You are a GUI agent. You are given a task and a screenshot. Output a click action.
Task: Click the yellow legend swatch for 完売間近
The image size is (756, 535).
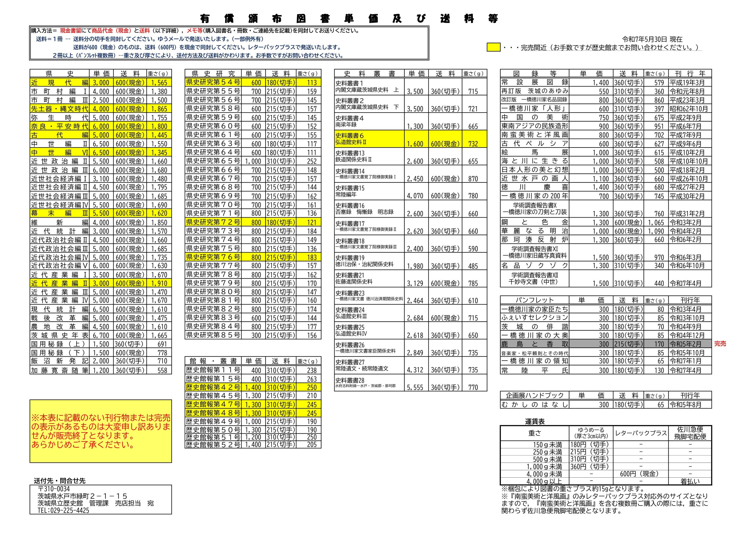point(493,47)
